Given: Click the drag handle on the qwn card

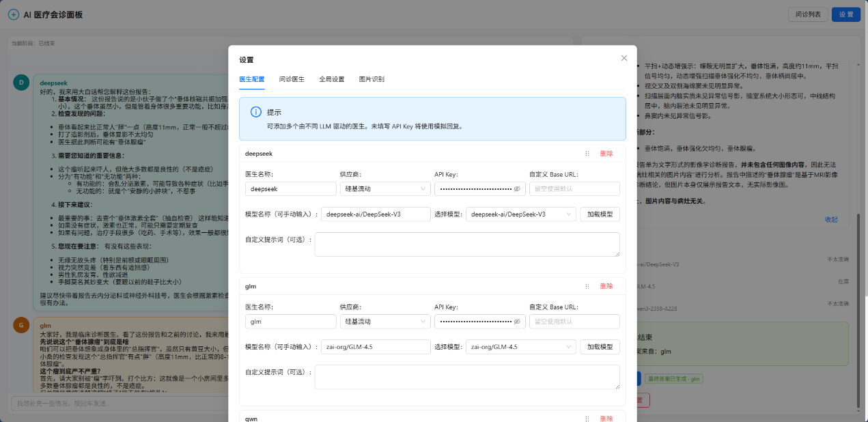Looking at the screenshot, I should (587, 419).
